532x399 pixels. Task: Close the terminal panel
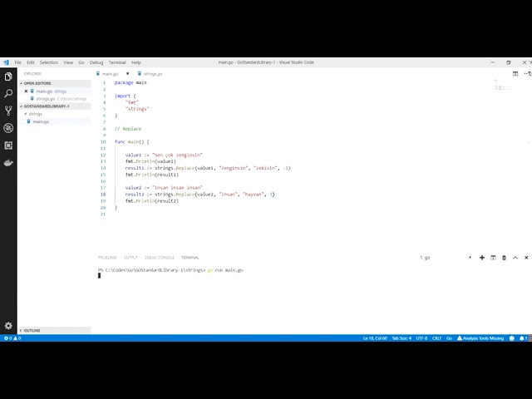coord(526,258)
